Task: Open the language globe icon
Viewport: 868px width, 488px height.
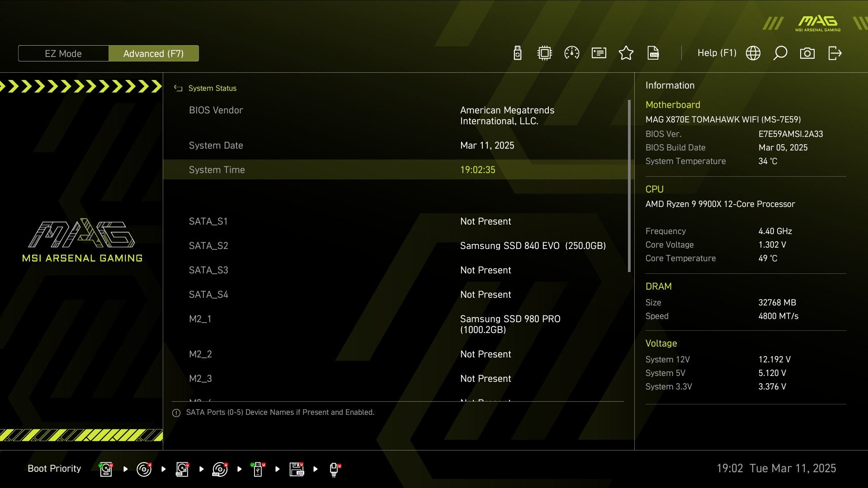Action: 753,53
